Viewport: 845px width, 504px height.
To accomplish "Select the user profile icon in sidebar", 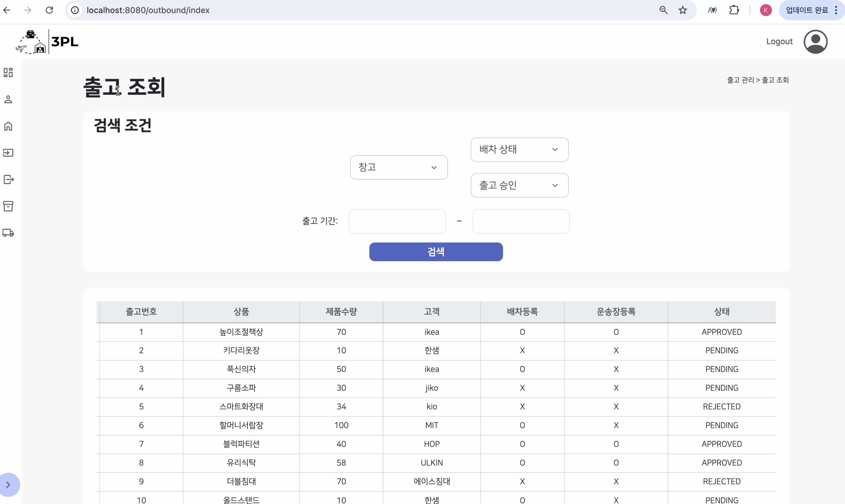I will (x=9, y=99).
